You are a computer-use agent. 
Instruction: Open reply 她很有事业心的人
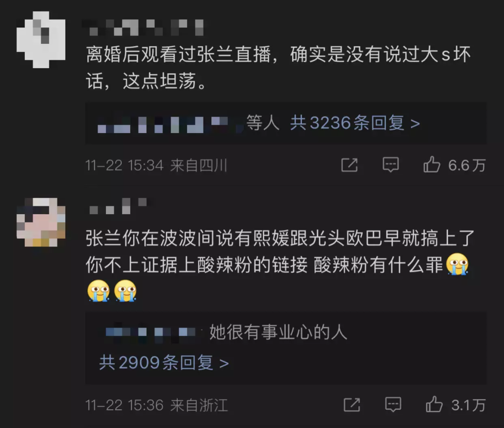(278, 332)
